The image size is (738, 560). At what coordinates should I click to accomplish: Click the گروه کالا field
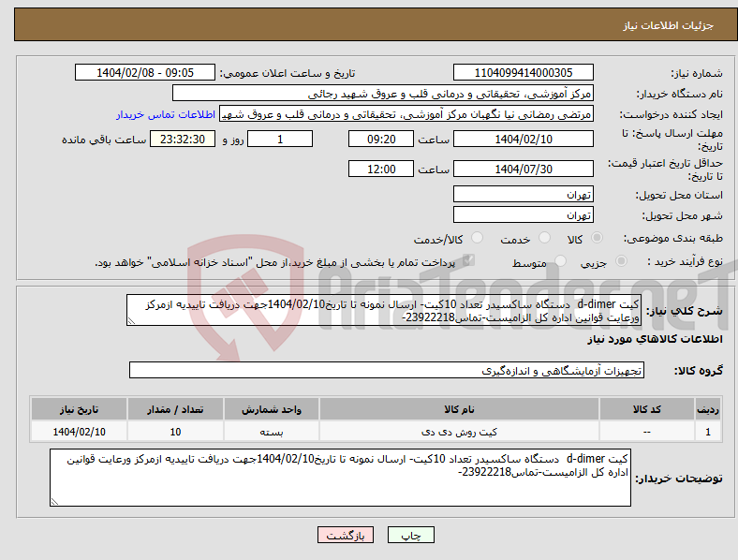[x=387, y=370]
